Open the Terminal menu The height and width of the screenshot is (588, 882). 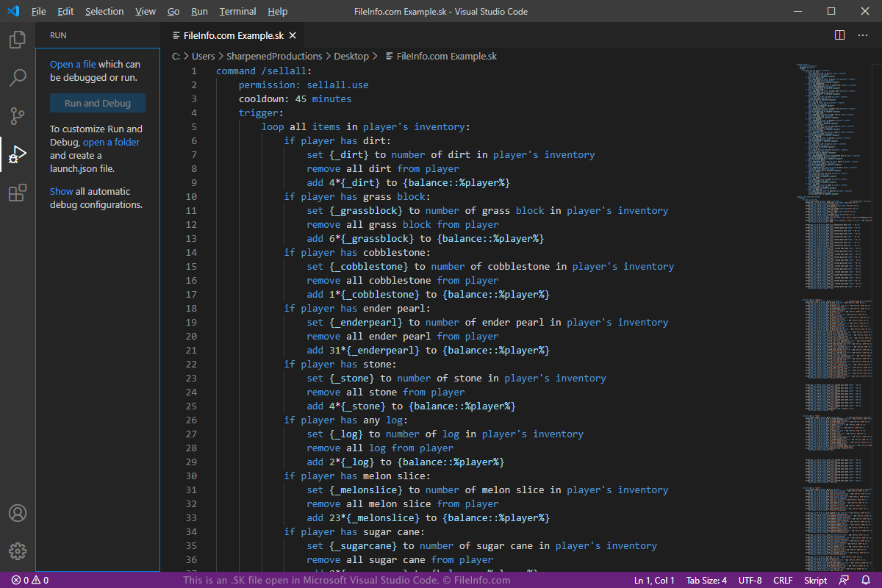(x=237, y=11)
